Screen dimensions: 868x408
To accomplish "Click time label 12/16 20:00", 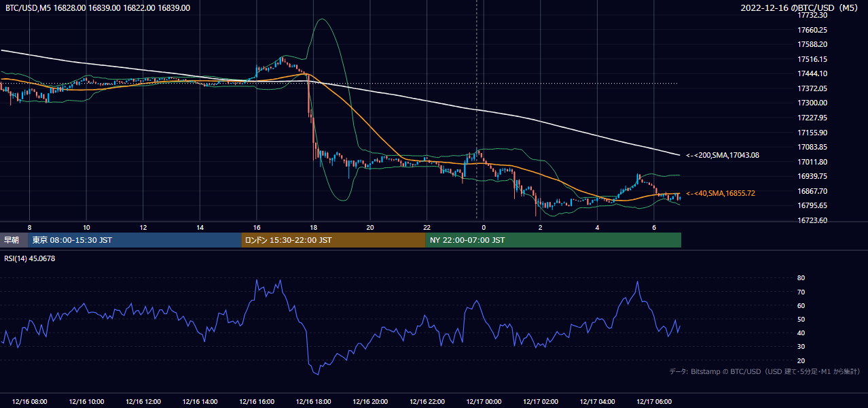I will (370, 402).
